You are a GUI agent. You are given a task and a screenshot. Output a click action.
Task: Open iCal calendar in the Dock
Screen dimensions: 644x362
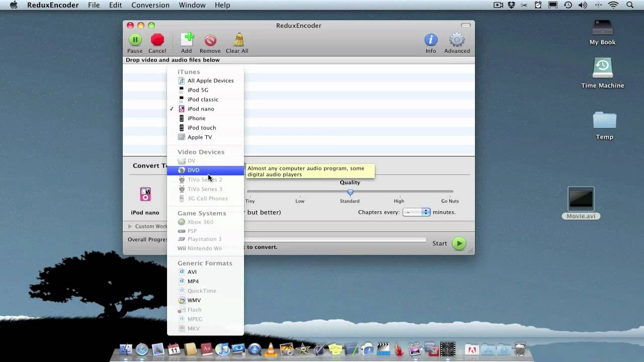click(x=174, y=349)
